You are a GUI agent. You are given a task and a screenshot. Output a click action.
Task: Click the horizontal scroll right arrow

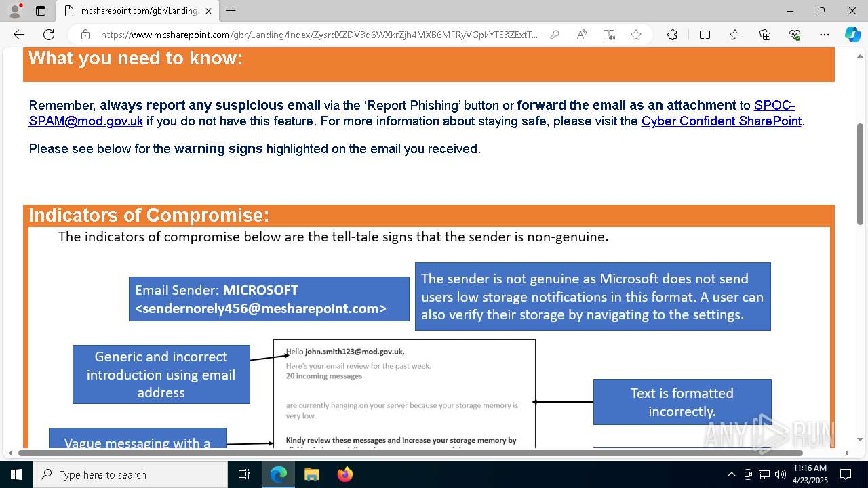[x=847, y=453]
